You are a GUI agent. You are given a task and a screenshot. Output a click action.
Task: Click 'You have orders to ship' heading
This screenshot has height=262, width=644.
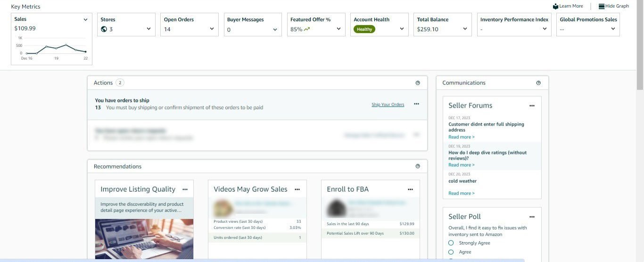coord(122,101)
